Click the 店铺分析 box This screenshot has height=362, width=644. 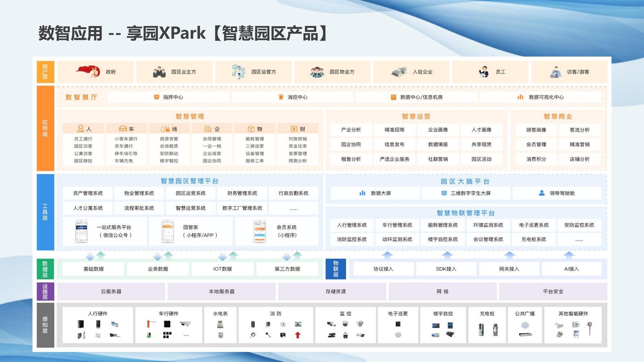(580, 159)
